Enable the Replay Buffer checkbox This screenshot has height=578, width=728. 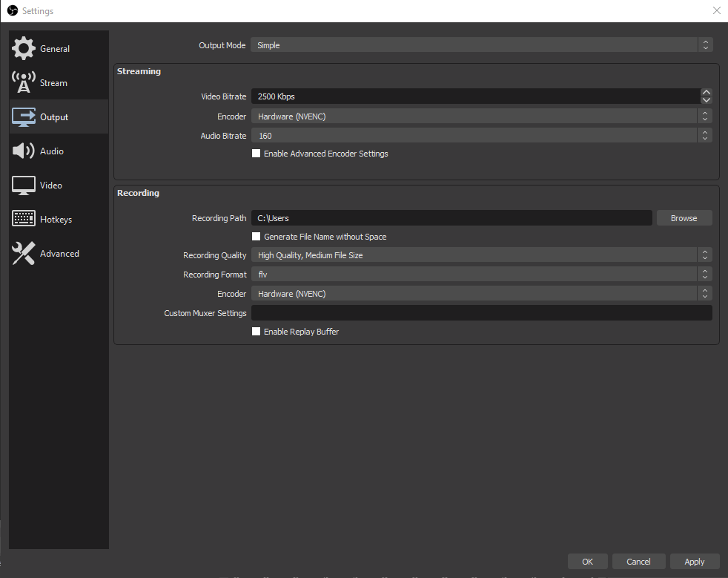pyautogui.click(x=257, y=332)
